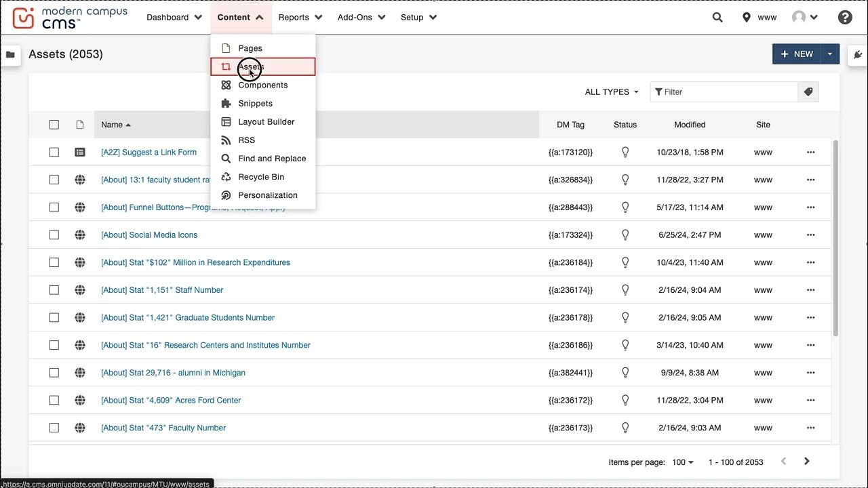The image size is (868, 488).
Task: Select Pages from Content menu
Action: [262, 48]
